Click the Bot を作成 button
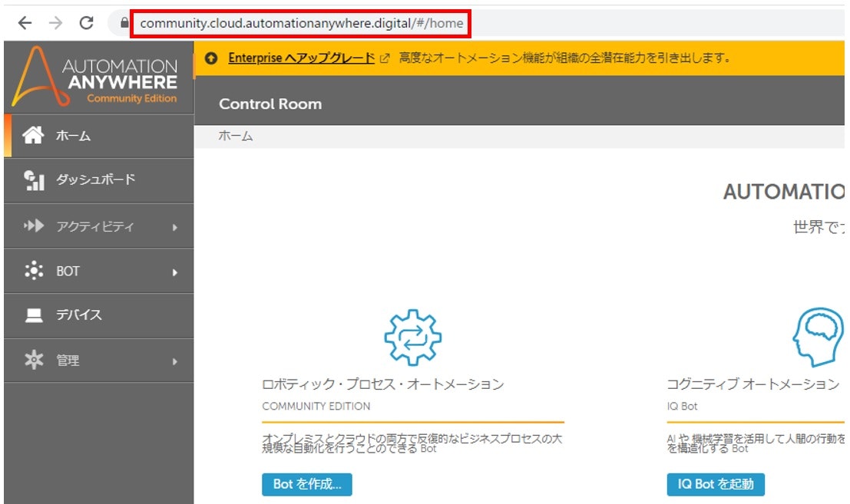Screen dimensions: 850x504 tap(307, 484)
